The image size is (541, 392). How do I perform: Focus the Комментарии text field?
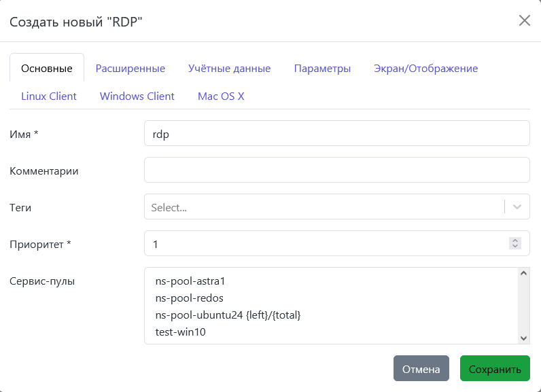(x=336, y=171)
